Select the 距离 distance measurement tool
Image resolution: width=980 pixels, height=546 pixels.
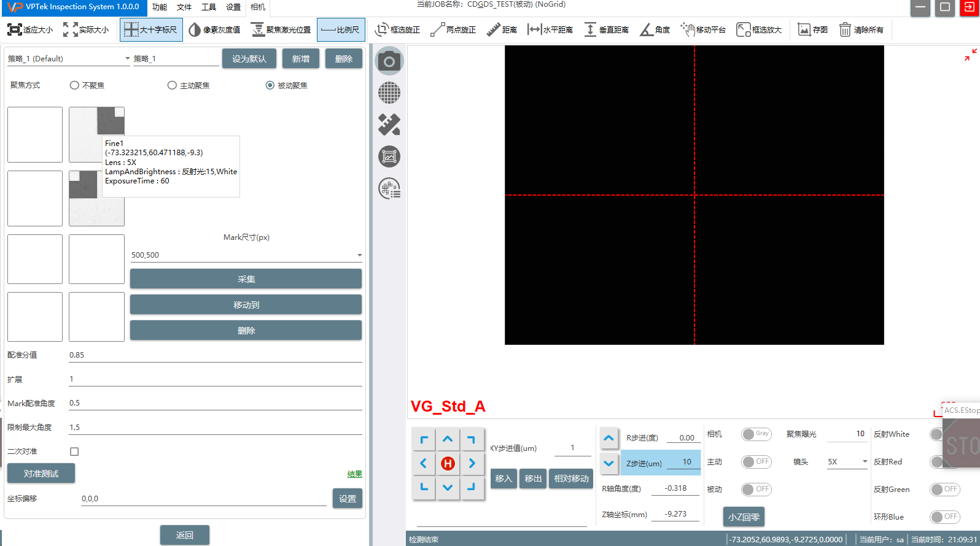(x=502, y=29)
